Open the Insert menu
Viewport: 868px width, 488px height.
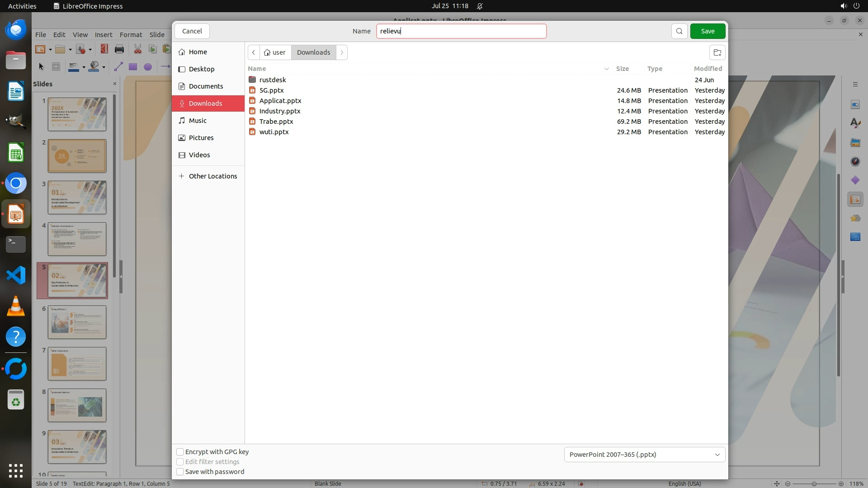pos(104,35)
